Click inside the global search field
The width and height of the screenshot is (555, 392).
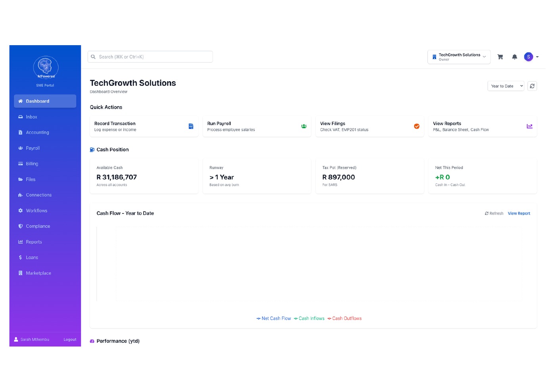click(150, 57)
